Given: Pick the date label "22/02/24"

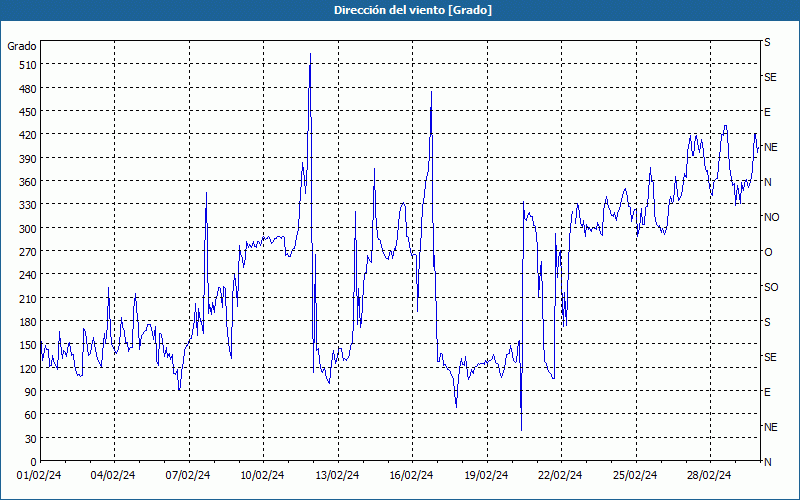Looking at the screenshot, I should tap(560, 476).
